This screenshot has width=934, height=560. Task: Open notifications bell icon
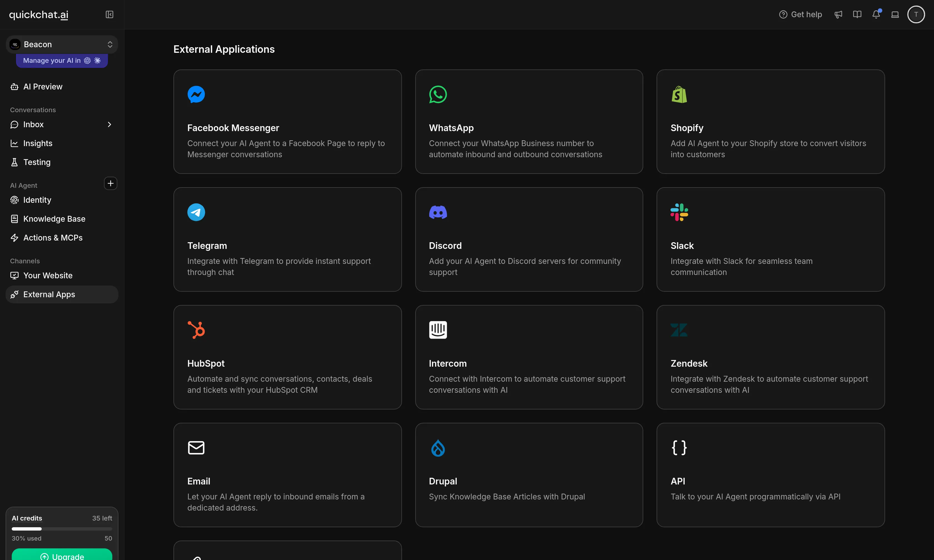click(876, 14)
